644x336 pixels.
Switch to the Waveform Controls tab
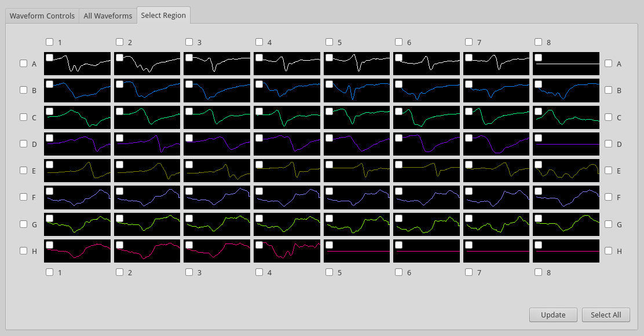[x=42, y=16]
